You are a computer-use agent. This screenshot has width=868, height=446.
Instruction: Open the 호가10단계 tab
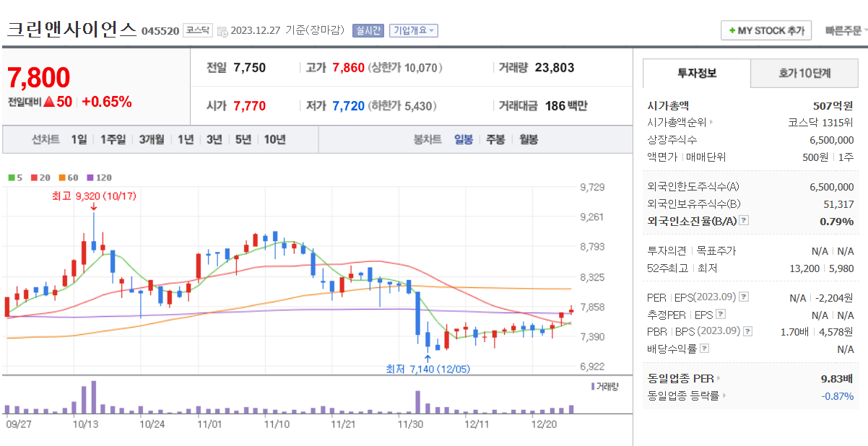pos(804,73)
